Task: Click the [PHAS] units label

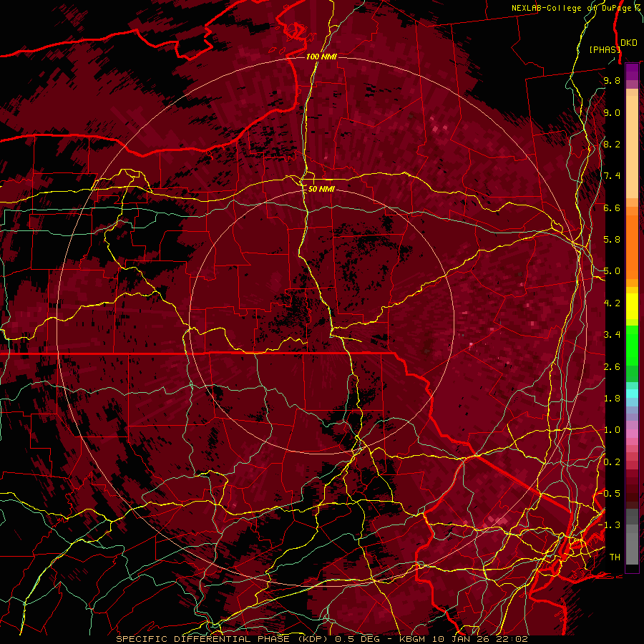Action: (x=605, y=49)
